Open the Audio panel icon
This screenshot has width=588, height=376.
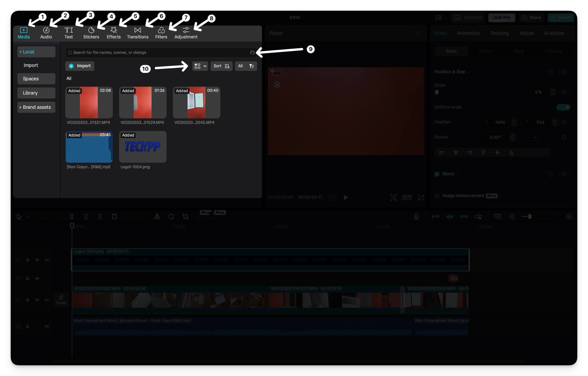click(x=46, y=30)
